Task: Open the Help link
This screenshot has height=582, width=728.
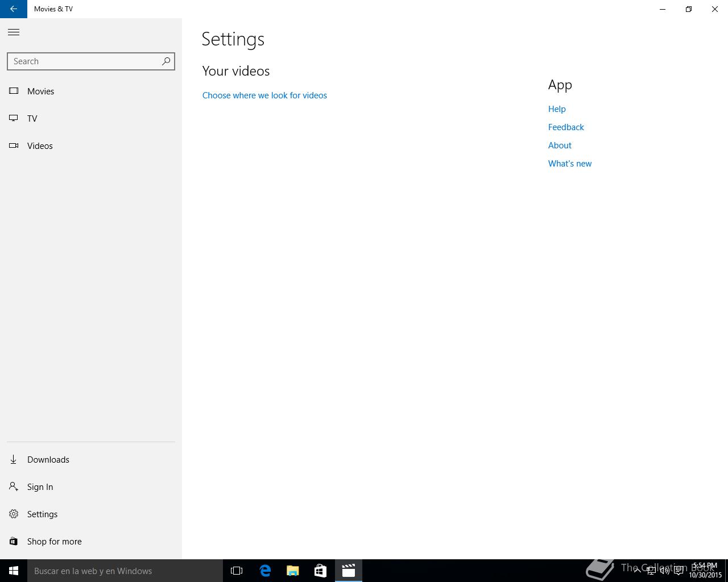Action: click(x=557, y=109)
